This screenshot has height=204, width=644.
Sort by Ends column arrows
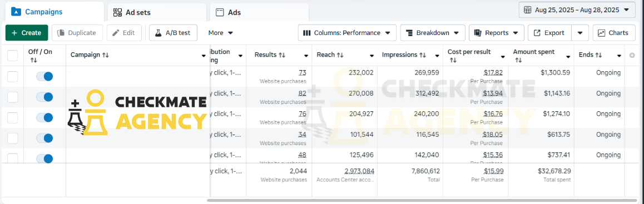point(599,55)
